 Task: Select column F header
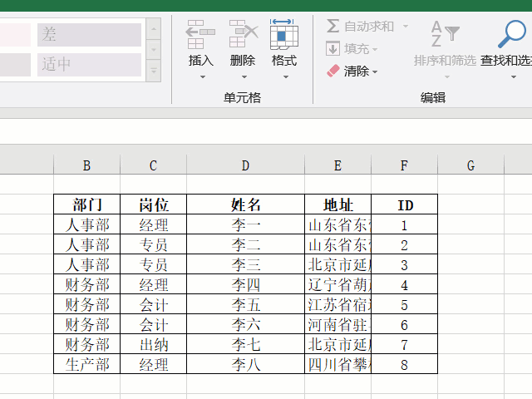[x=405, y=165]
